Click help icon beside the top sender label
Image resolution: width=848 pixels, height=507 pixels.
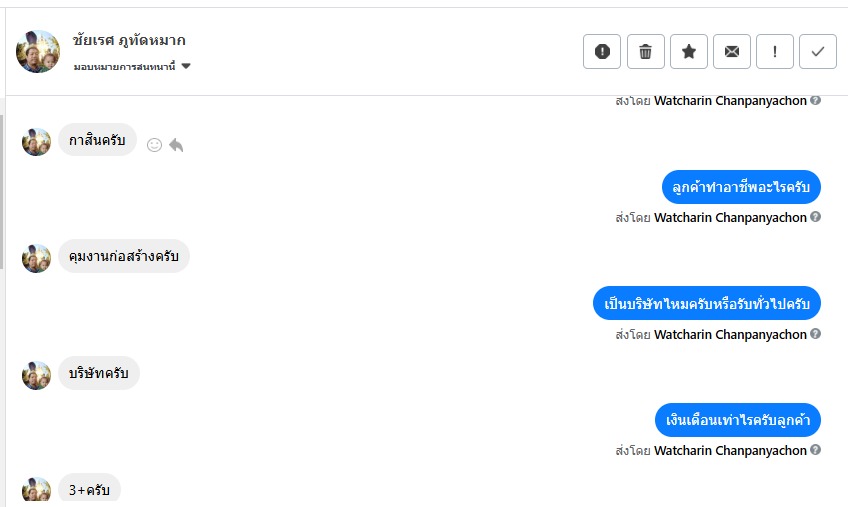(816, 101)
